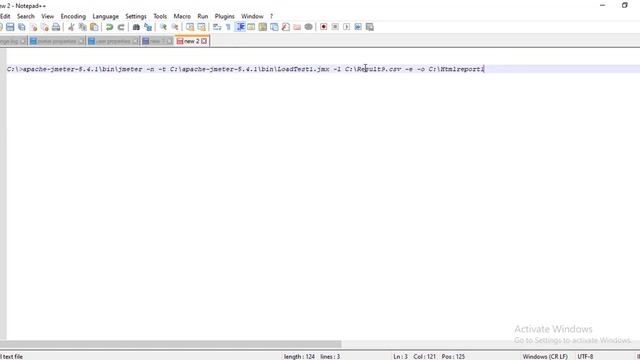Click the Close All toolbar icon
The height and width of the screenshot is (360, 640).
(x=45, y=27)
